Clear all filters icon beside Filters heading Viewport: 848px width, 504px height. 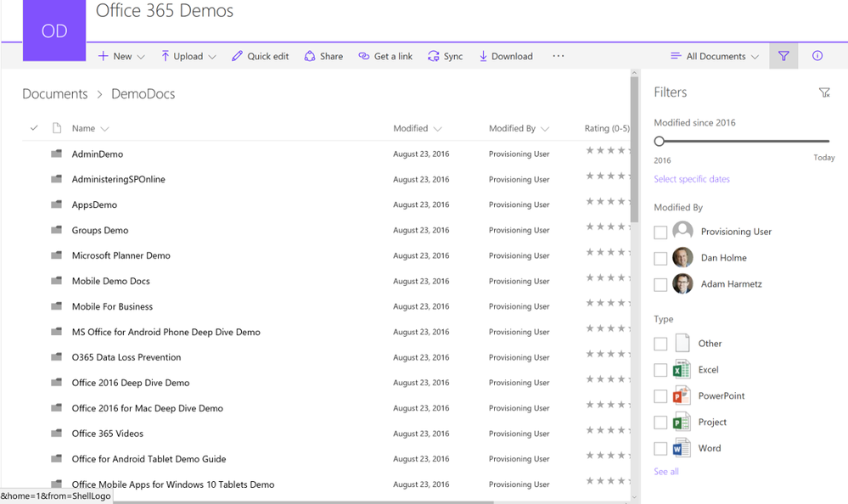point(824,92)
